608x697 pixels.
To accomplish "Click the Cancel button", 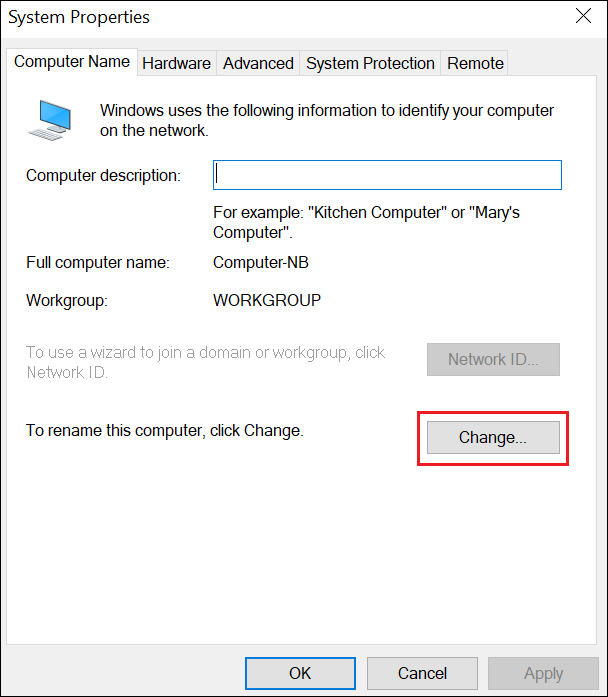I will pos(422,673).
